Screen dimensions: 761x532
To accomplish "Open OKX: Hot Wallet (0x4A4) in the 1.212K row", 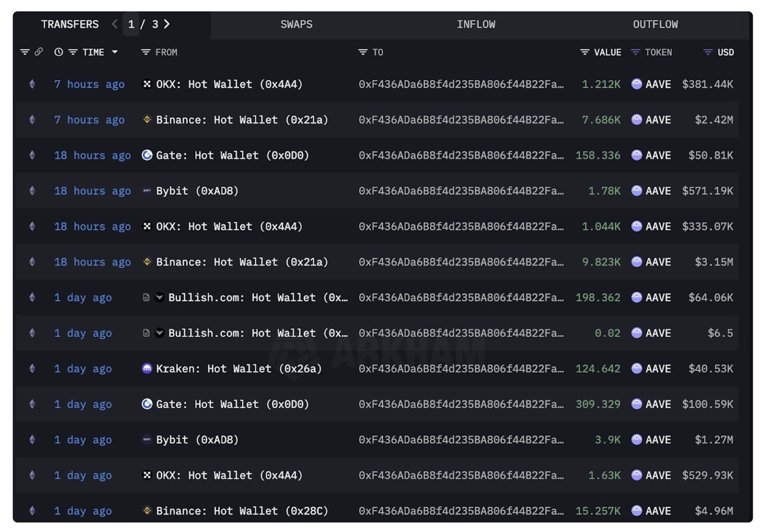I will click(229, 84).
